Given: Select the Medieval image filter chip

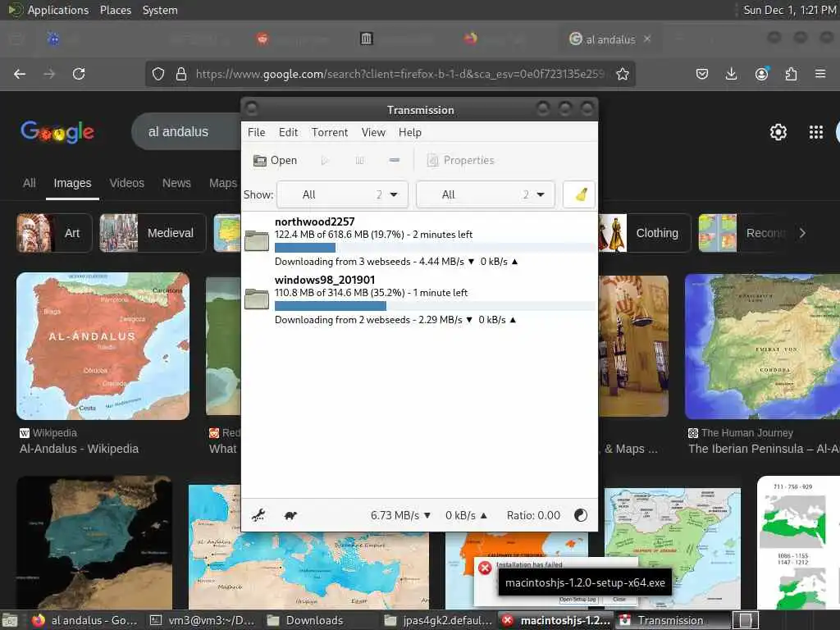Looking at the screenshot, I should tap(153, 233).
